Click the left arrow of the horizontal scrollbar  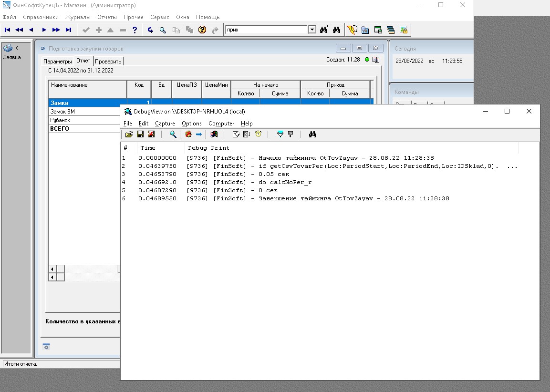[52, 269]
